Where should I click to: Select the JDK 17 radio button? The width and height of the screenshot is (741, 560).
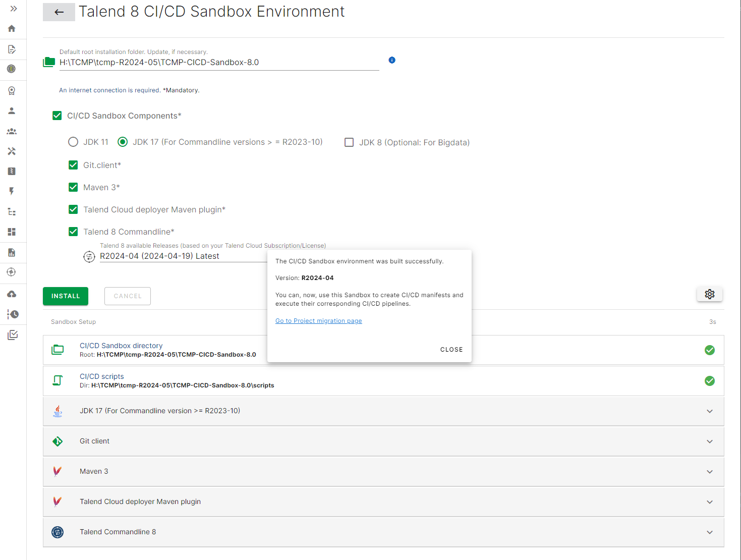[123, 142]
